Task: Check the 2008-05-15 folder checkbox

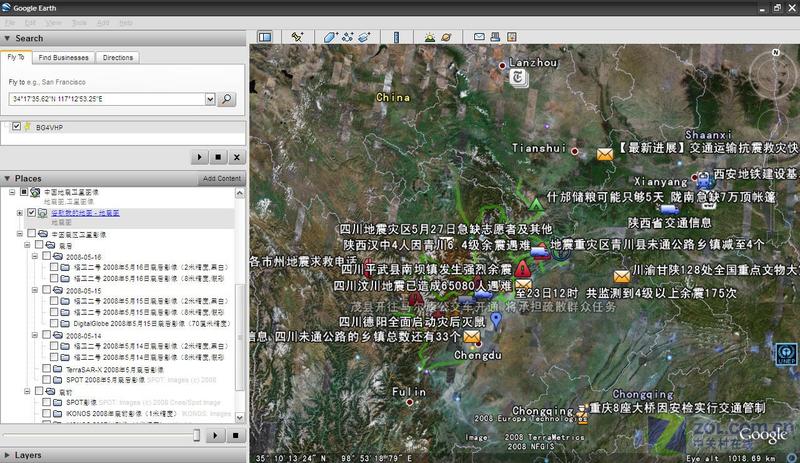Action: pos(46,289)
